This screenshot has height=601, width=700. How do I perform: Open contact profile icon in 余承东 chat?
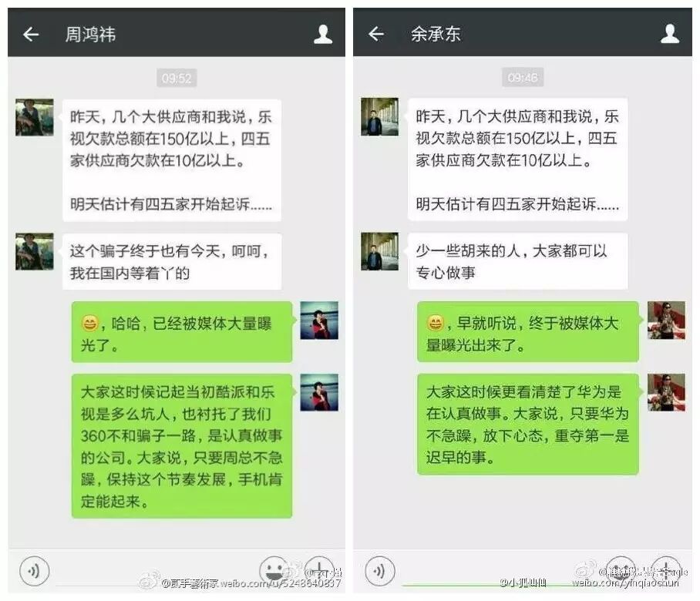pos(670,33)
